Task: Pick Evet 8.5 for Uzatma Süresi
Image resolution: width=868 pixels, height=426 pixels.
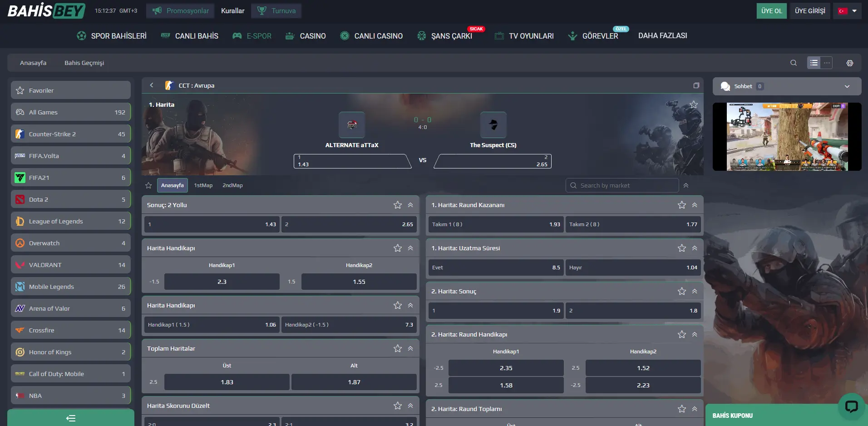Action: click(x=496, y=267)
